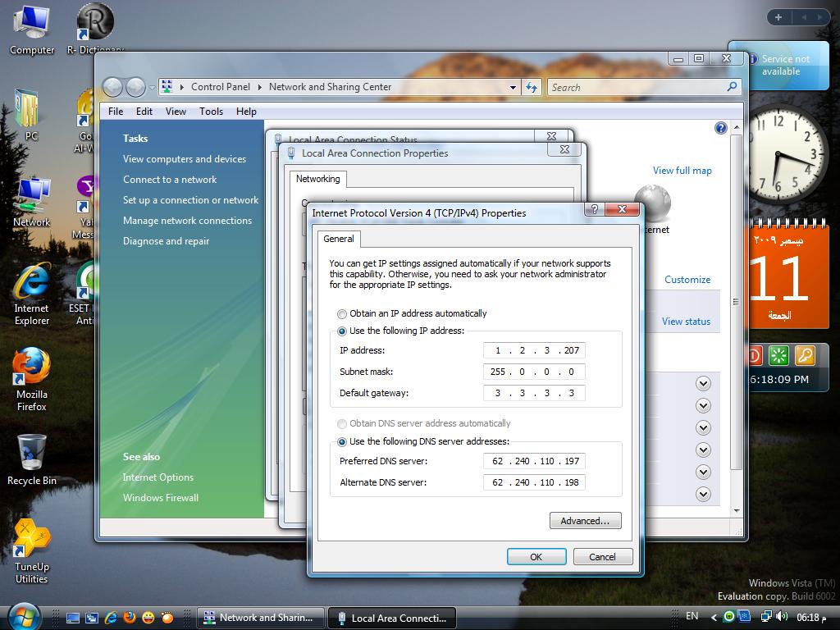The image size is (840, 630).
Task: Open the address bar history dropdown
Action: [x=513, y=87]
